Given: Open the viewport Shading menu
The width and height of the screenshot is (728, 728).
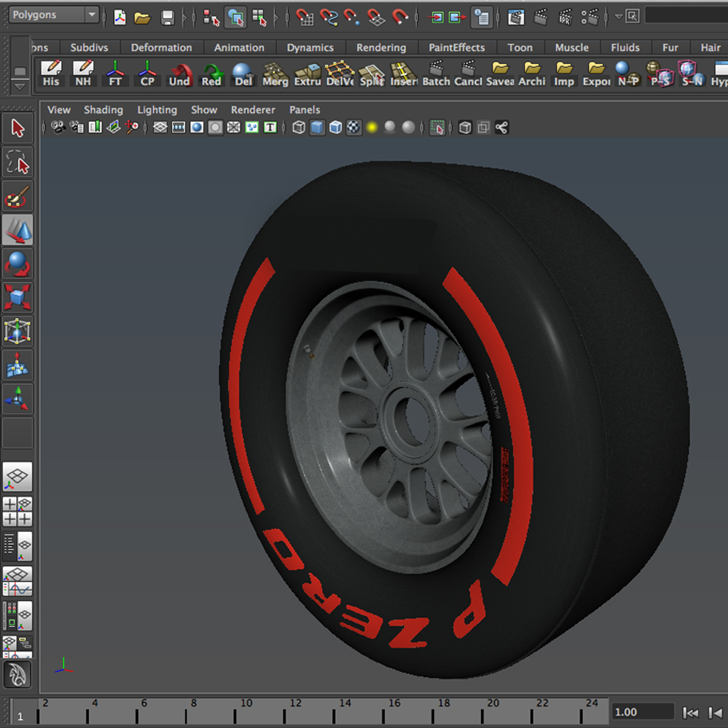Looking at the screenshot, I should [x=103, y=110].
